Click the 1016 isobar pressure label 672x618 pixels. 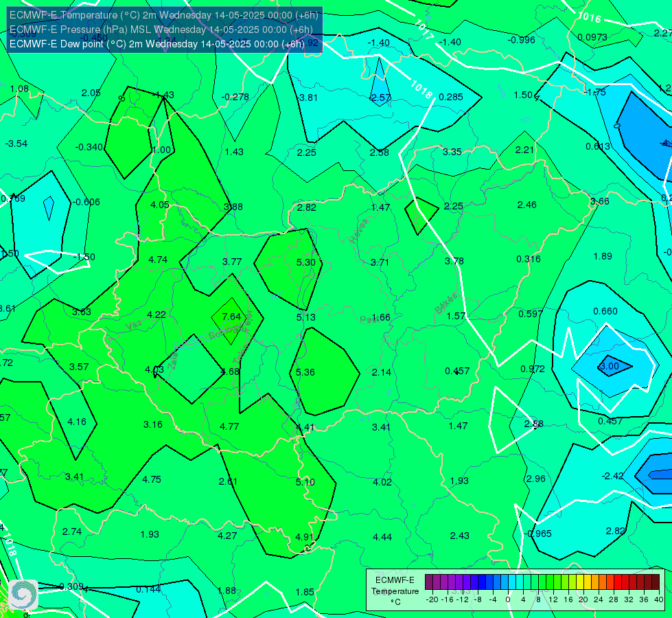[x=590, y=17]
